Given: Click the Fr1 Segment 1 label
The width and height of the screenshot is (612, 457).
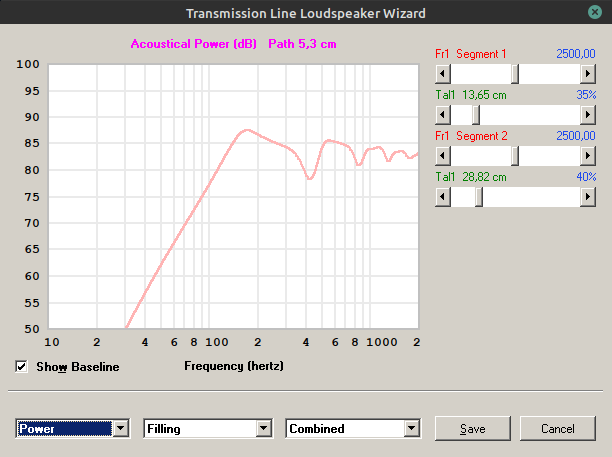Looking at the screenshot, I should 470,54.
